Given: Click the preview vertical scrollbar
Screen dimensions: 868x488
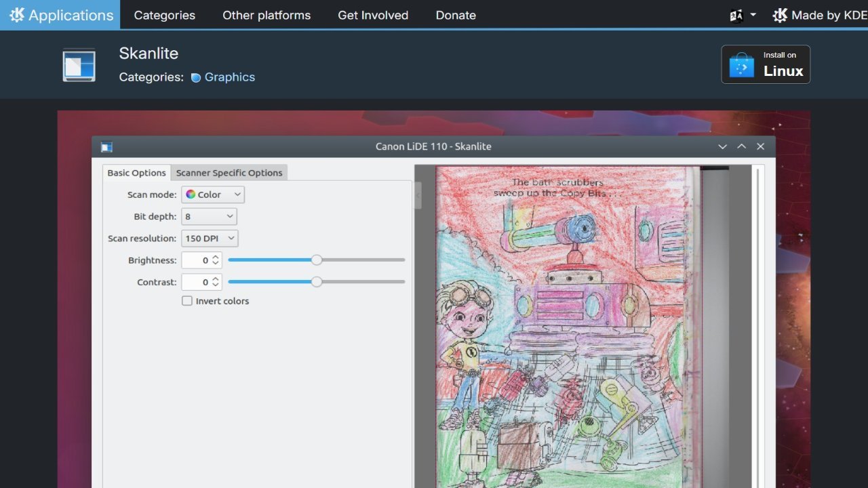Looking at the screenshot, I should pyautogui.click(x=757, y=327).
